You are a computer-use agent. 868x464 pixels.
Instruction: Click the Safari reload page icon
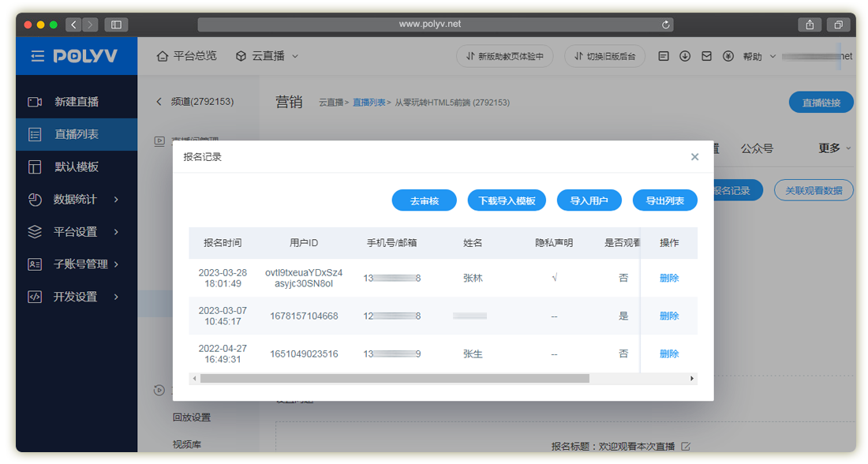pyautogui.click(x=667, y=24)
